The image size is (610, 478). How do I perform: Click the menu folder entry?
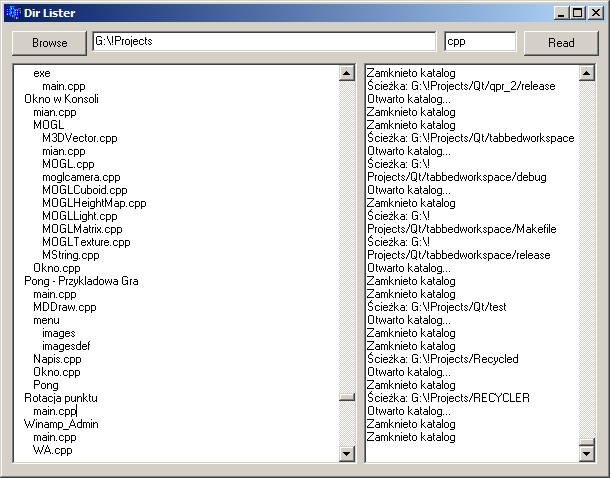click(46, 320)
